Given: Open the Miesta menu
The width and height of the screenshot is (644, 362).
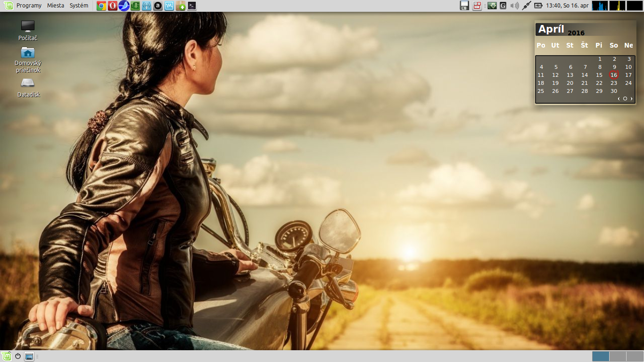Looking at the screenshot, I should [x=56, y=6].
